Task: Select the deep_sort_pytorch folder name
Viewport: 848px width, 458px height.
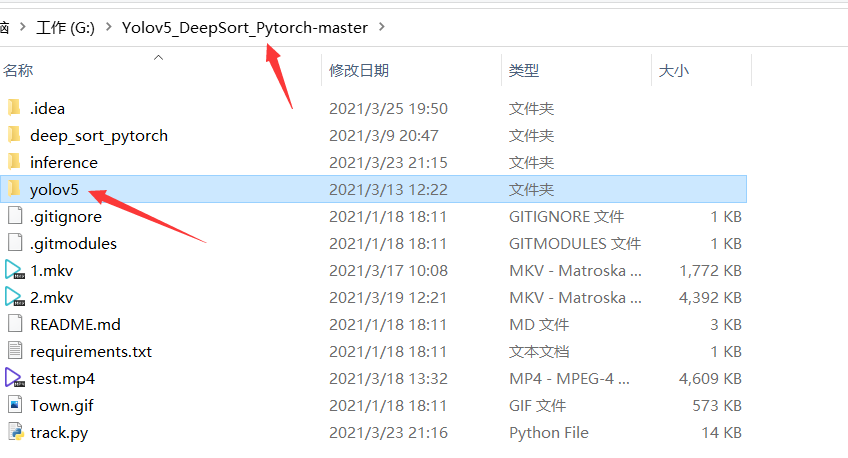Action: (x=99, y=136)
